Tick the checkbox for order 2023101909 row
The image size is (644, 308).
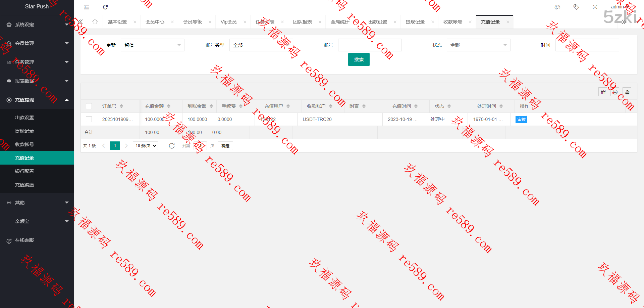coord(89,119)
